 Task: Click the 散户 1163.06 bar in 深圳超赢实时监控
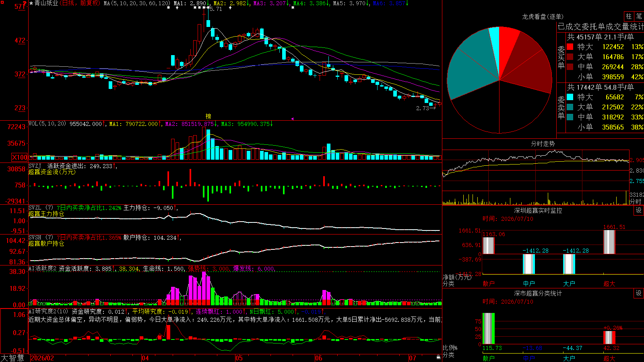(x=488, y=246)
